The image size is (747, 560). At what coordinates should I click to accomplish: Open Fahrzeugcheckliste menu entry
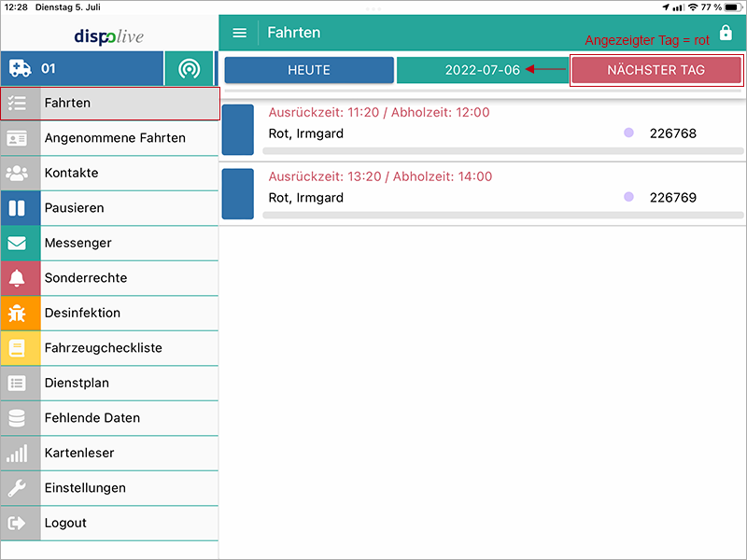[110, 348]
